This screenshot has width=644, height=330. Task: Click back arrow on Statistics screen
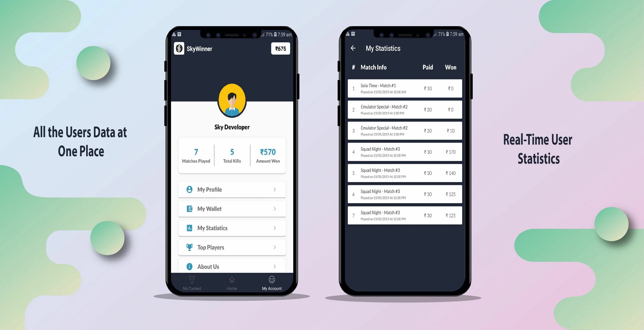click(354, 47)
